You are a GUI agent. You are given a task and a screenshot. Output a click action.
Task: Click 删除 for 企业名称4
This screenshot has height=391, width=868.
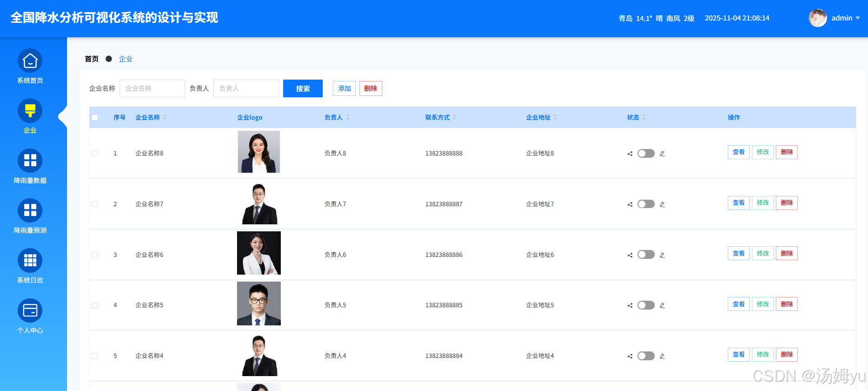coord(787,355)
